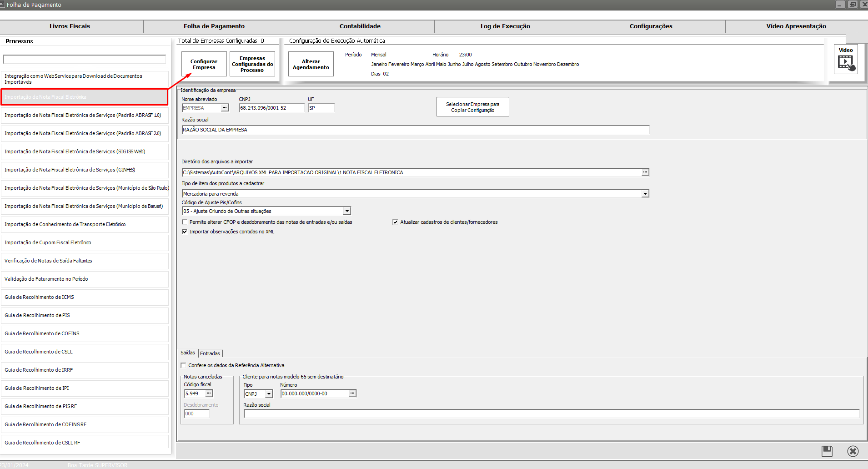Click Alterar Agendamento button
This screenshot has height=469, width=868.
click(311, 64)
